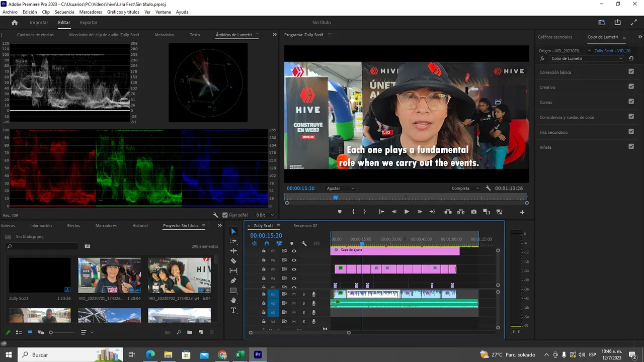Viewport: 644px width, 362px height.
Task: Select the Razor tool
Action: 233,261
